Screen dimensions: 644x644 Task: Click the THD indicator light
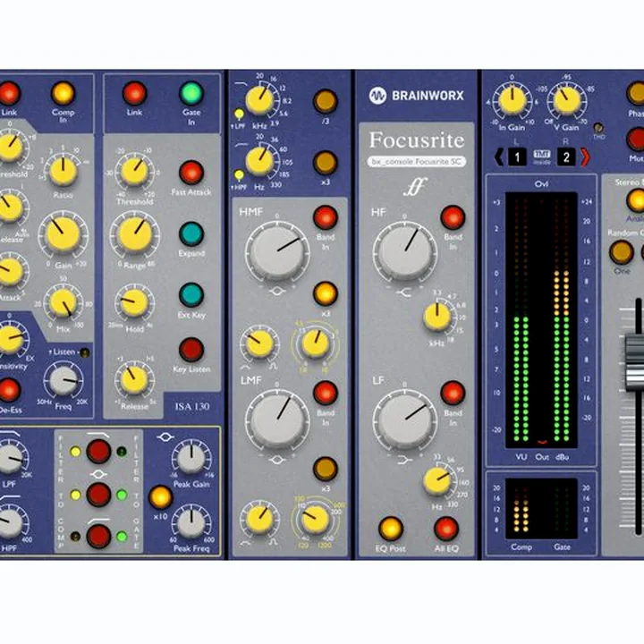click(x=598, y=128)
